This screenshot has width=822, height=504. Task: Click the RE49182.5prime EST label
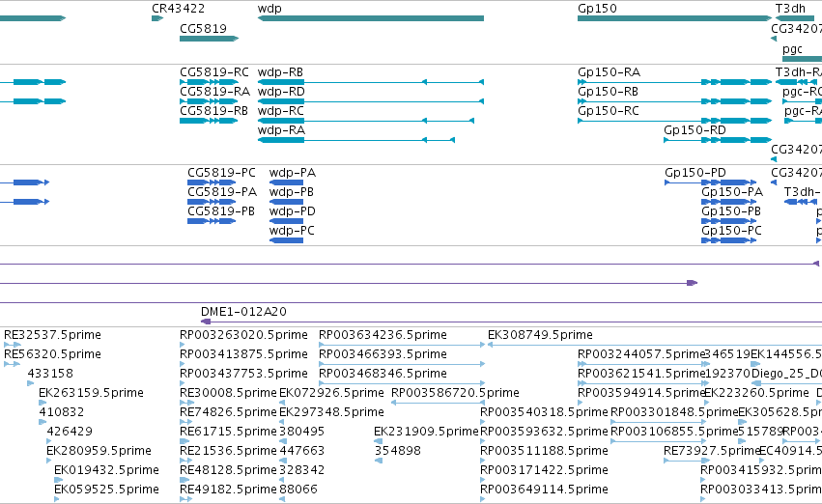(228, 490)
